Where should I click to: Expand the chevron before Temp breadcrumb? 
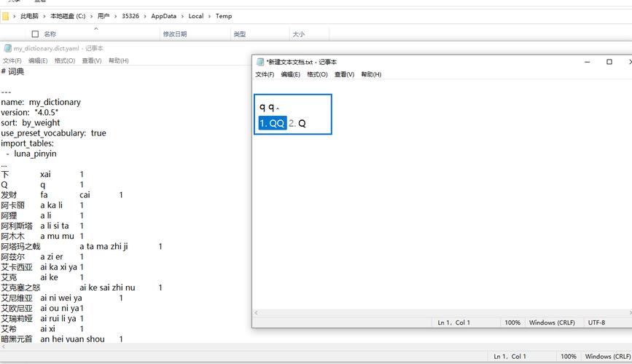(210, 16)
